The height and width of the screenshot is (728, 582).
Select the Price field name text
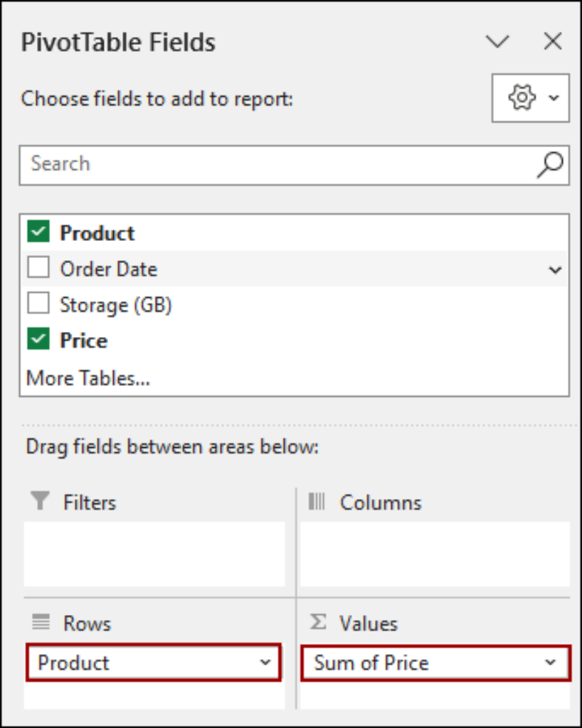point(84,341)
